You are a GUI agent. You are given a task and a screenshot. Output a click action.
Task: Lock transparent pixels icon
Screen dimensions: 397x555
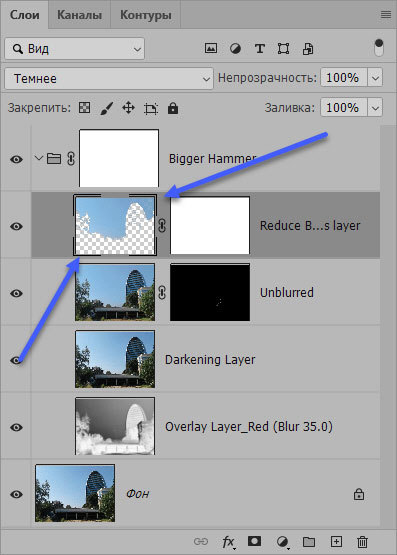coord(84,108)
